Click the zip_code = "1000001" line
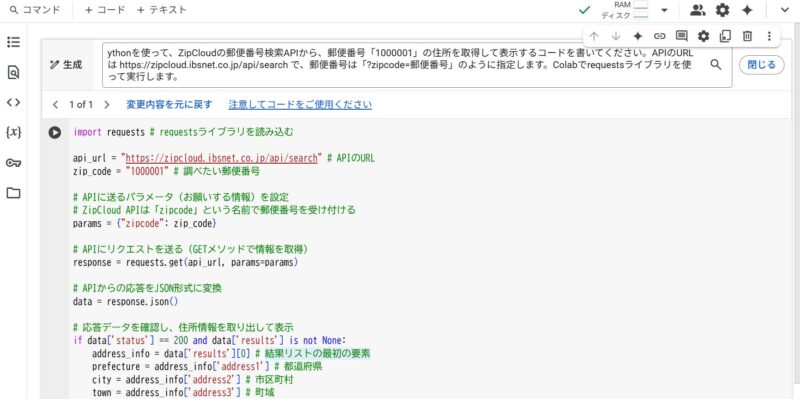Screen dimensions: 800x399 tap(166, 171)
